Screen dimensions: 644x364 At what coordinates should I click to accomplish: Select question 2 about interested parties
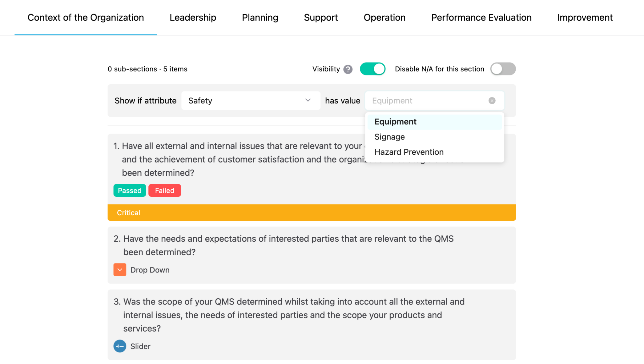283,245
